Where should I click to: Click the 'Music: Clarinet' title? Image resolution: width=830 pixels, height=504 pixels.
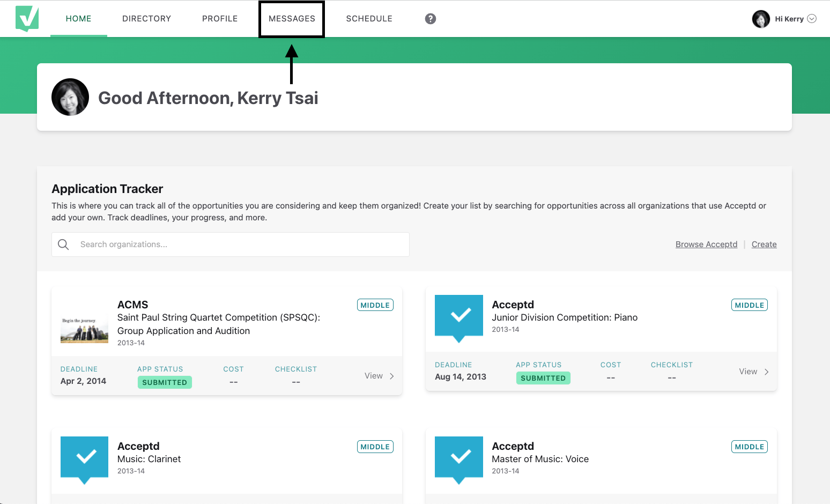point(149,459)
